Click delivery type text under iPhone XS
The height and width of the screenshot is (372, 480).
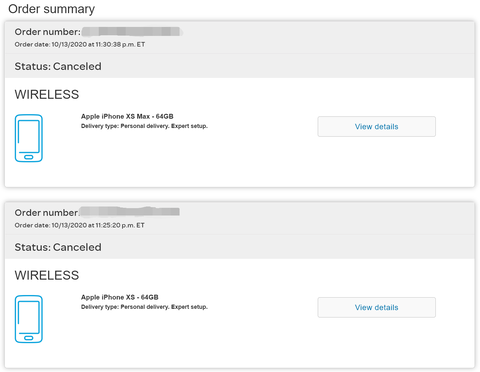coord(144,307)
